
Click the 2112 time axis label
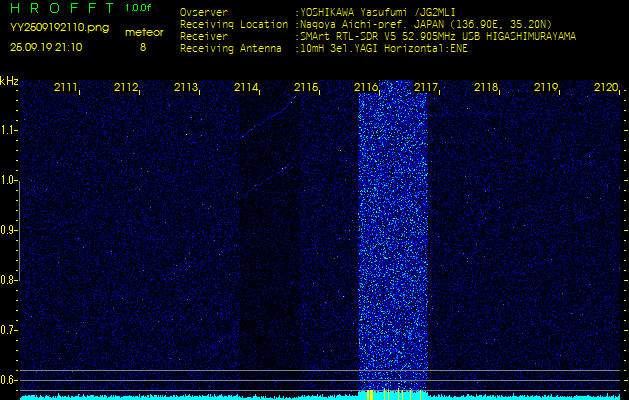(126, 87)
